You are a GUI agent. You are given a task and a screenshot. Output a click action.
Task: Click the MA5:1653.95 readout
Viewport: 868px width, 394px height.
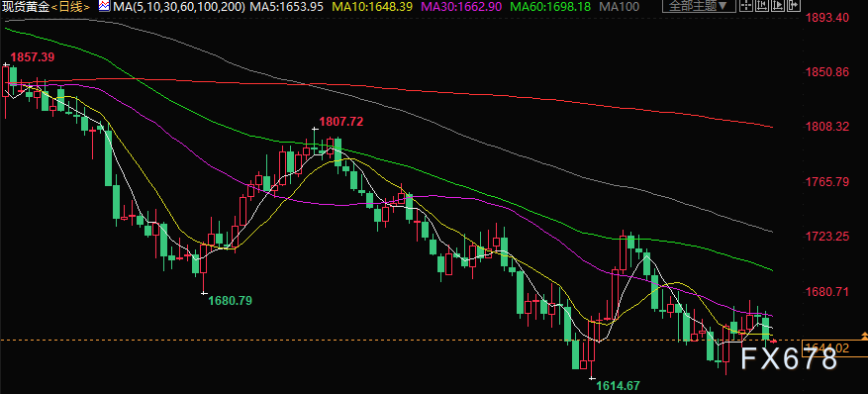pyautogui.click(x=287, y=7)
